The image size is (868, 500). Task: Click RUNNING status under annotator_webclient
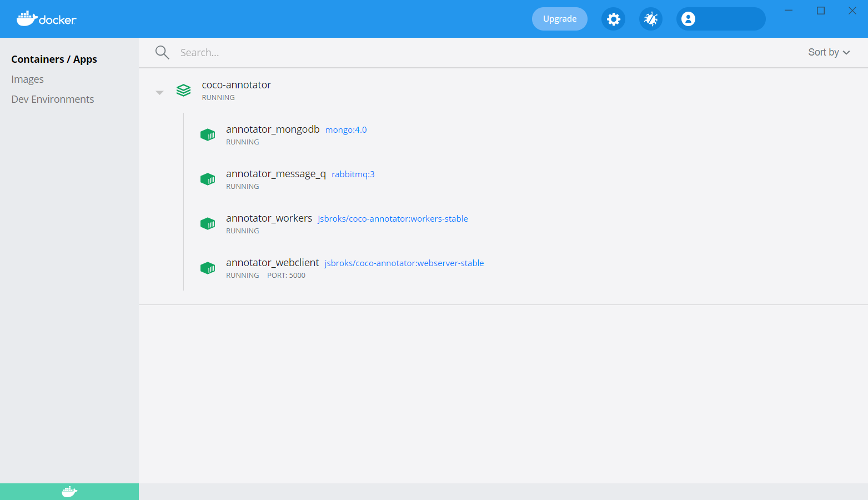pos(243,276)
